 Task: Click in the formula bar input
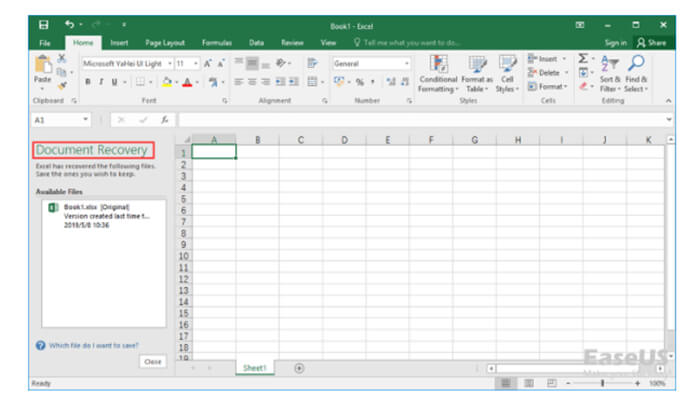point(421,120)
